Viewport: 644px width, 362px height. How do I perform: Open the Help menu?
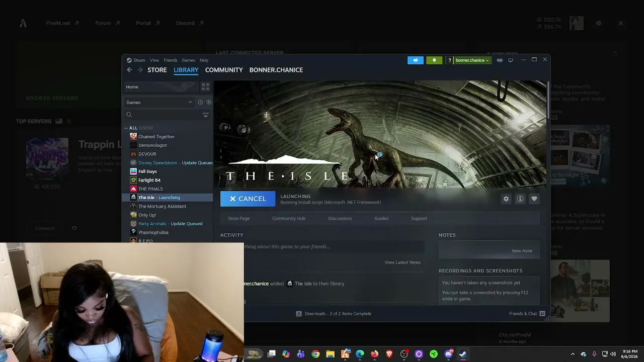click(204, 60)
